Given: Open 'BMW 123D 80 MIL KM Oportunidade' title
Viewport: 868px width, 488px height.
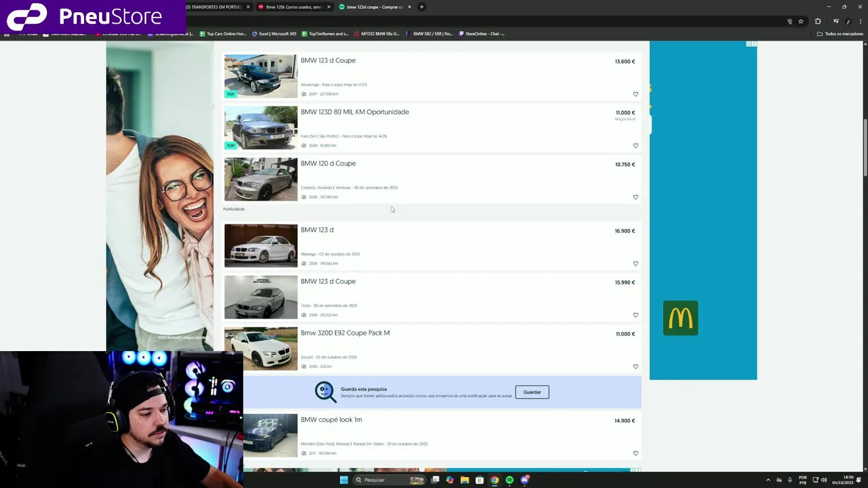Looking at the screenshot, I should click(x=355, y=112).
